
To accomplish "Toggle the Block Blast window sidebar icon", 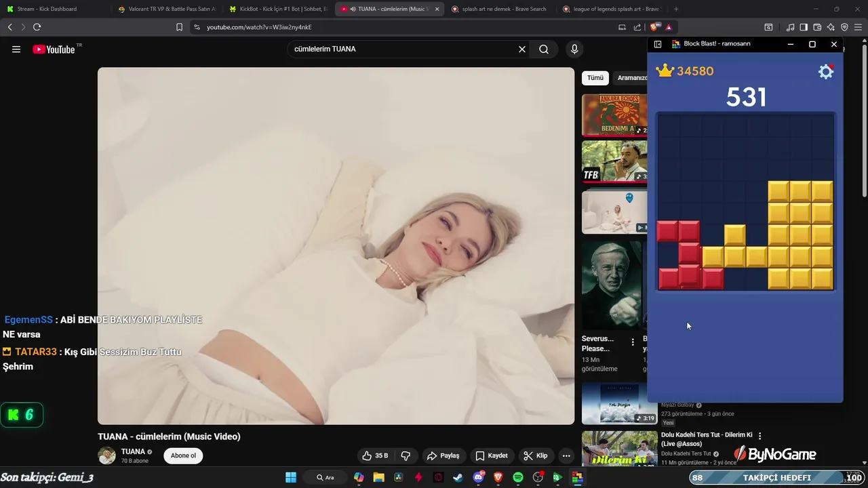I will [657, 44].
